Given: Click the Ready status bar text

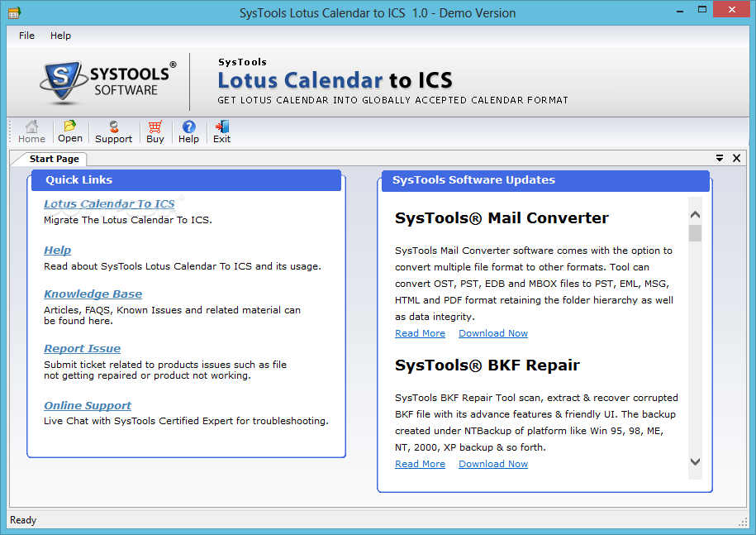Looking at the screenshot, I should click(23, 520).
